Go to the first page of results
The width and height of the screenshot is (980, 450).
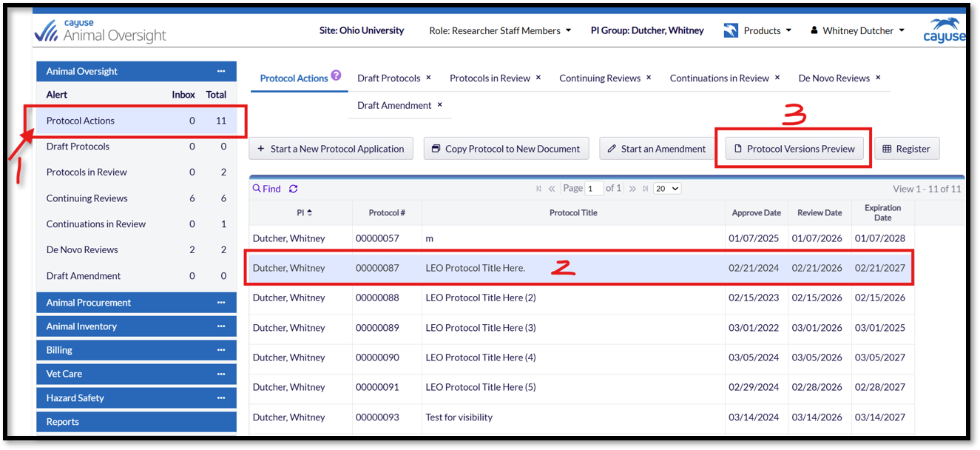point(538,189)
